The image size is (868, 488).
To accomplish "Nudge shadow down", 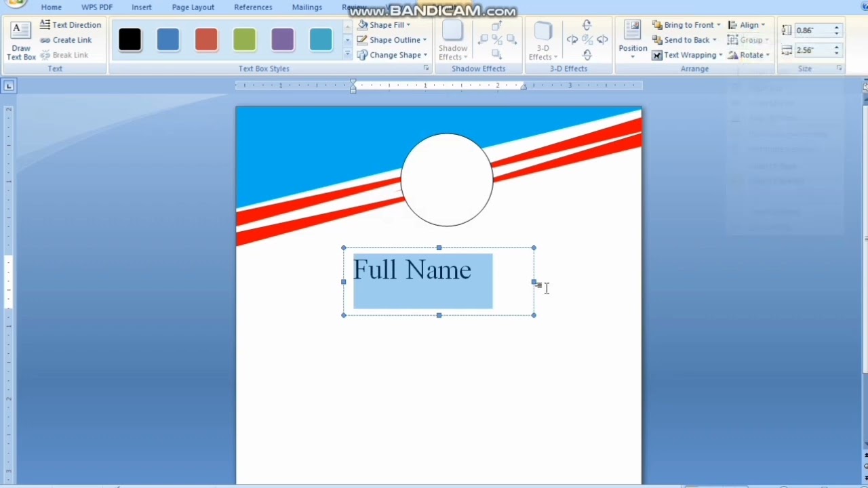I will [x=497, y=54].
